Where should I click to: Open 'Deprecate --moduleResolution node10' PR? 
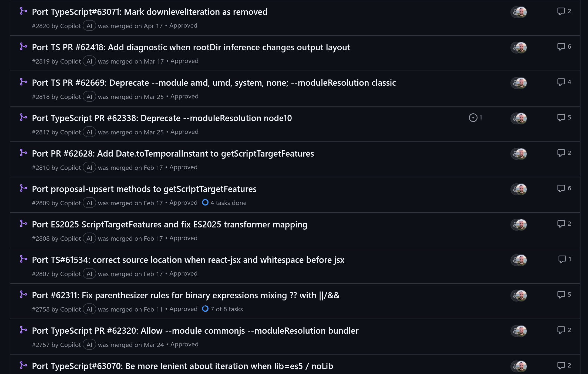pyautogui.click(x=162, y=118)
